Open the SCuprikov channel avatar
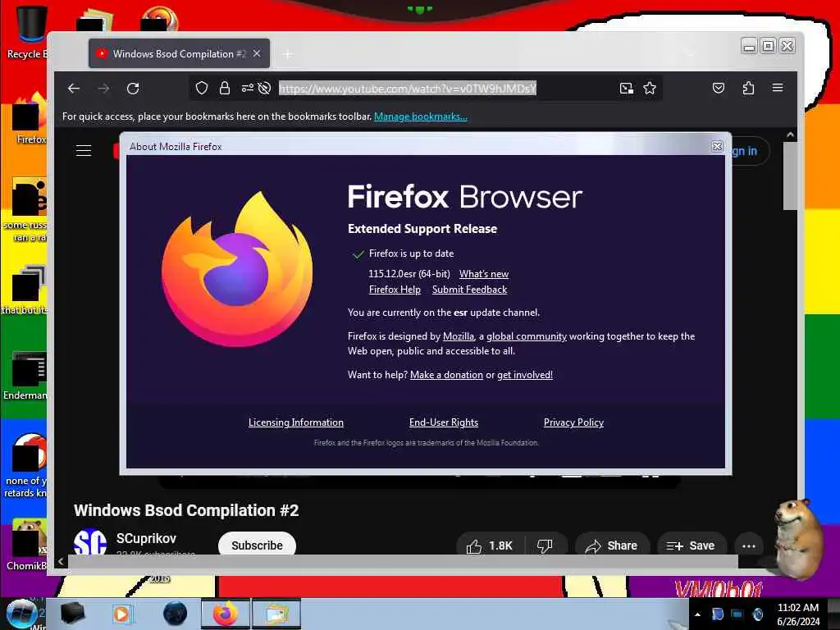 click(90, 542)
